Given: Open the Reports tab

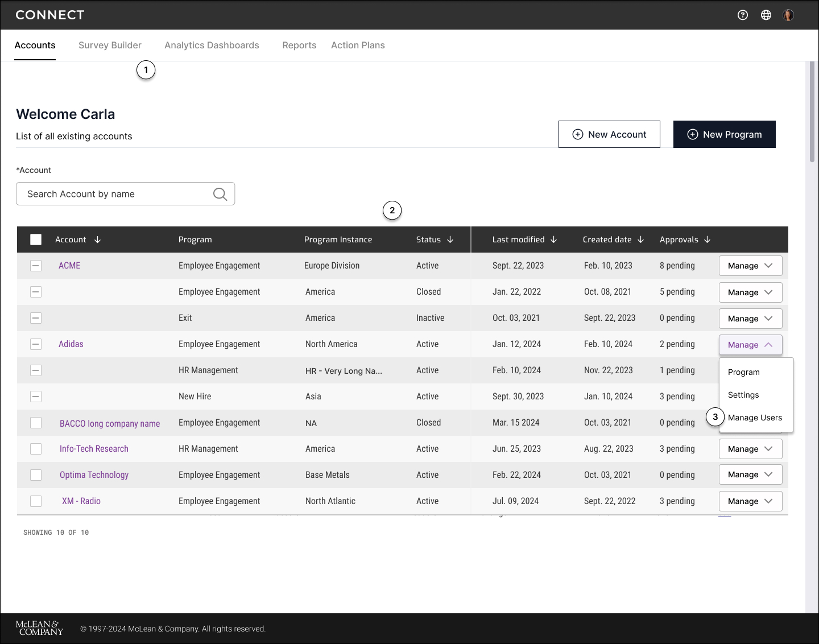Looking at the screenshot, I should pyautogui.click(x=299, y=46).
